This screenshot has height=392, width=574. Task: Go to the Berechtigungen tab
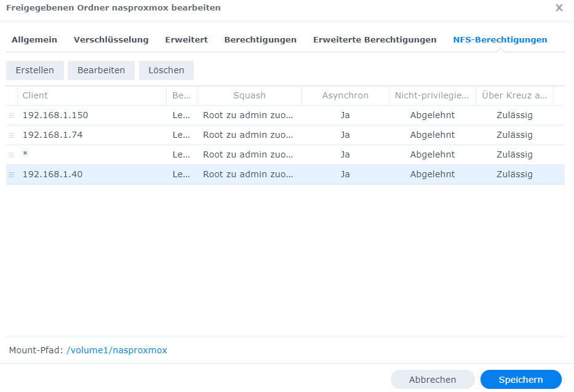click(x=260, y=40)
